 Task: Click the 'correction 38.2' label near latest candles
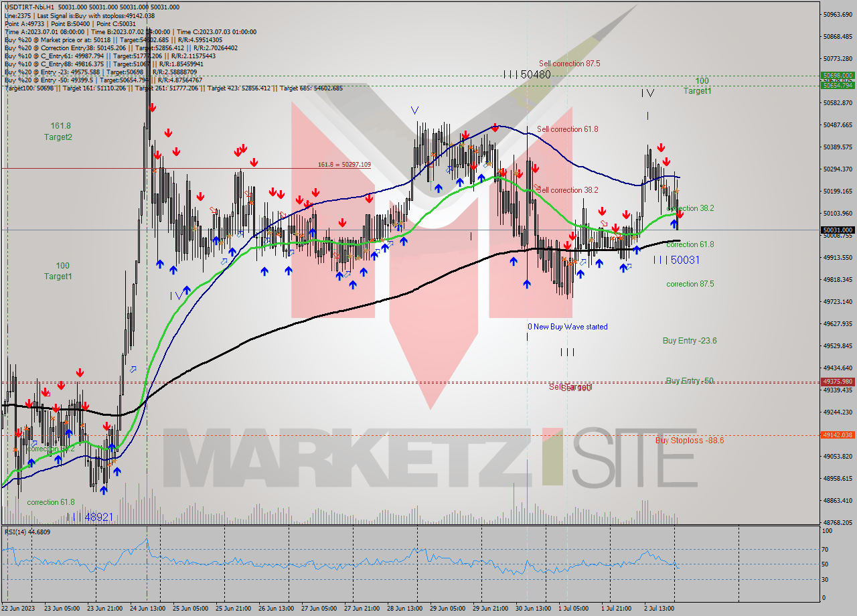pos(692,208)
